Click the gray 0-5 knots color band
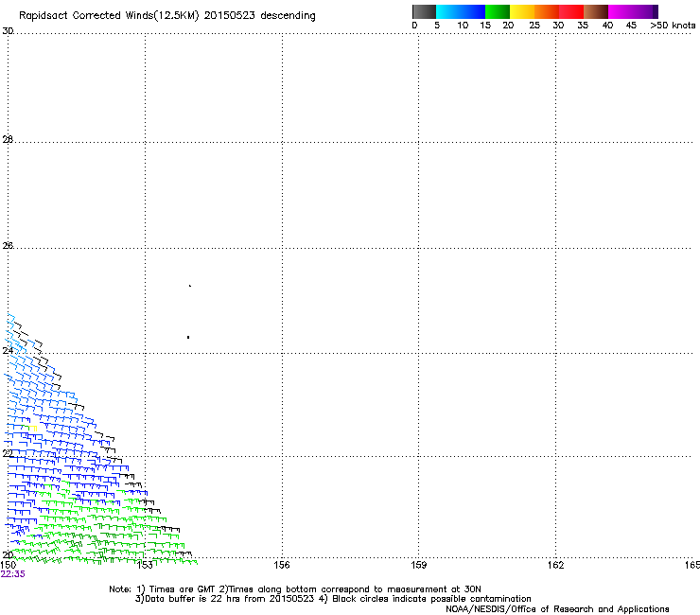The width and height of the screenshot is (700, 615). pyautogui.click(x=424, y=11)
